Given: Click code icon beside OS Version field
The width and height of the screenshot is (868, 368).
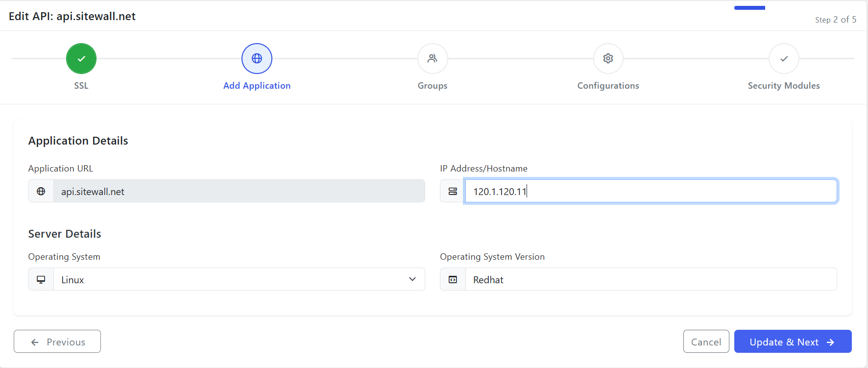Looking at the screenshot, I should (453, 279).
